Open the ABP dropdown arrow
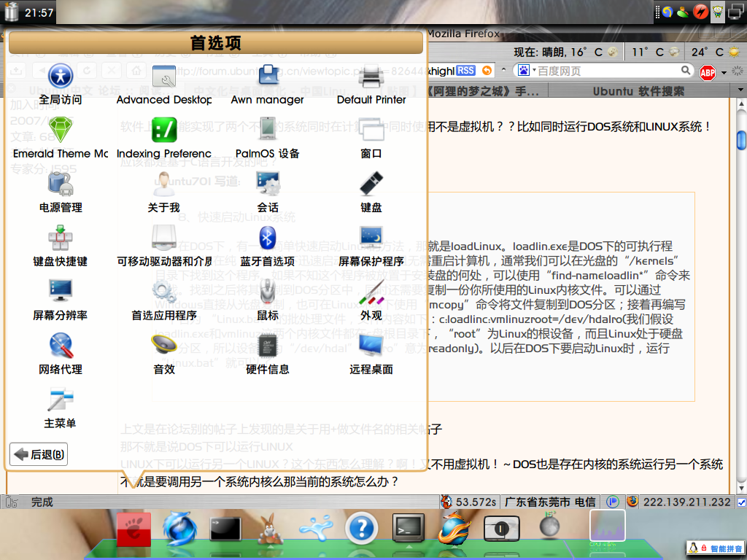The height and width of the screenshot is (560, 747). (x=724, y=73)
